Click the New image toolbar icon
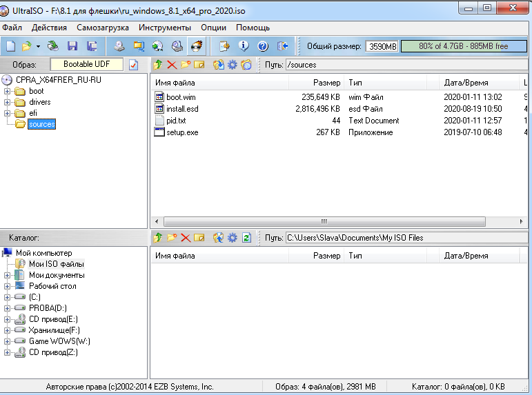532x395 pixels. point(11,46)
